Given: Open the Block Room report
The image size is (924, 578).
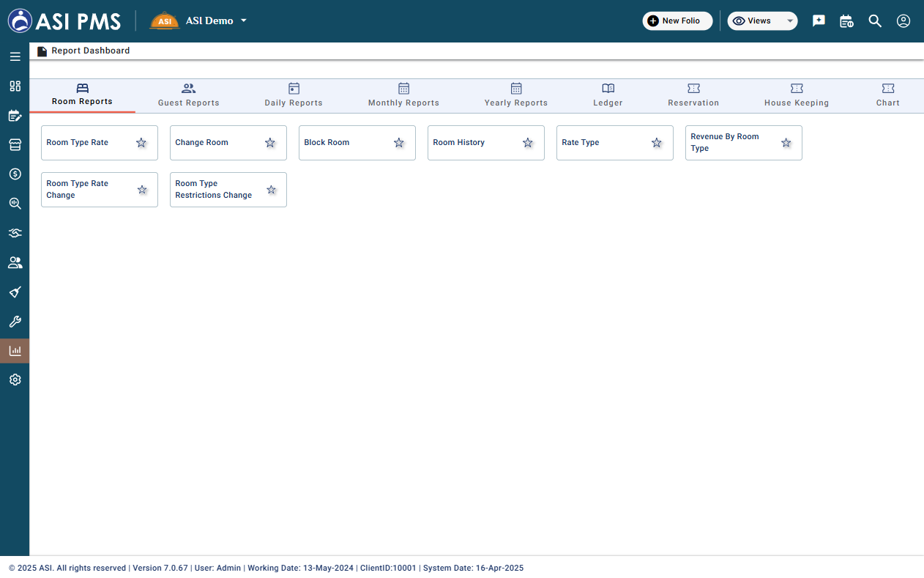Looking at the screenshot, I should click(357, 143).
